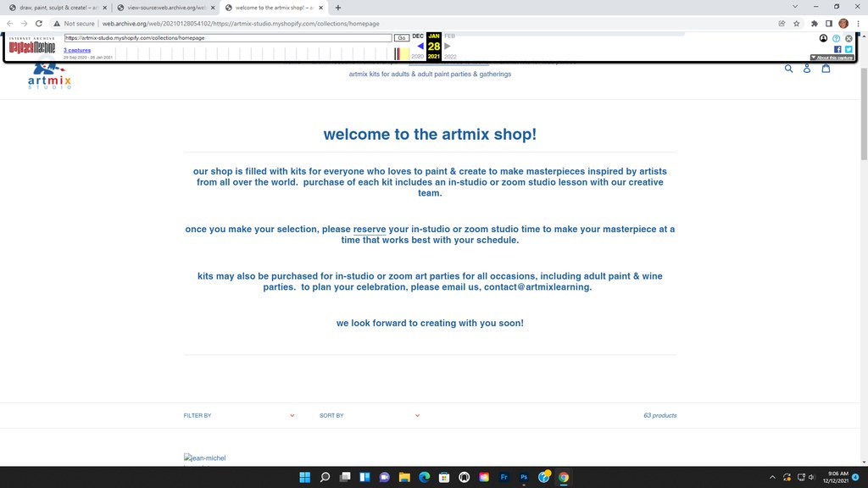Click the share page icon in address bar
This screenshot has height=488, width=868.
point(782,23)
